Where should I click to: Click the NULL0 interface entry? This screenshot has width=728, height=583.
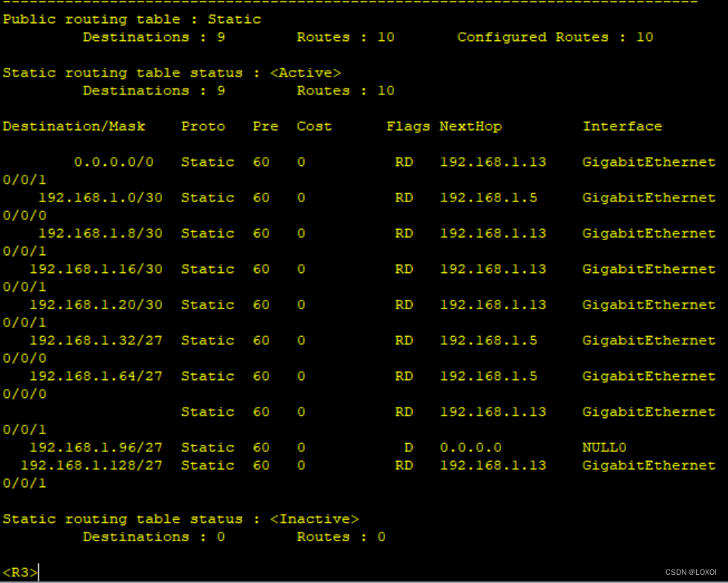click(605, 448)
